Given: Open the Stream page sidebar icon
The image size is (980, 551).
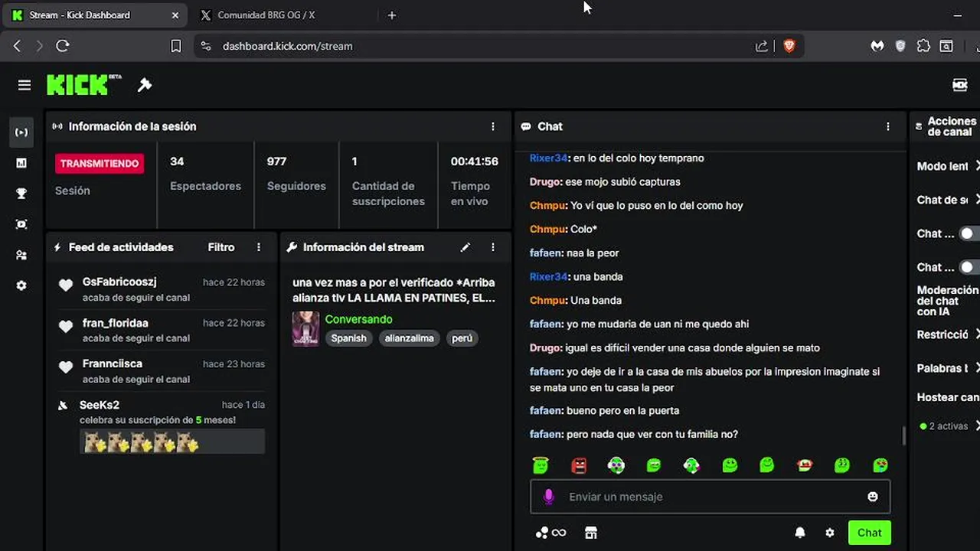Looking at the screenshot, I should click(x=21, y=132).
